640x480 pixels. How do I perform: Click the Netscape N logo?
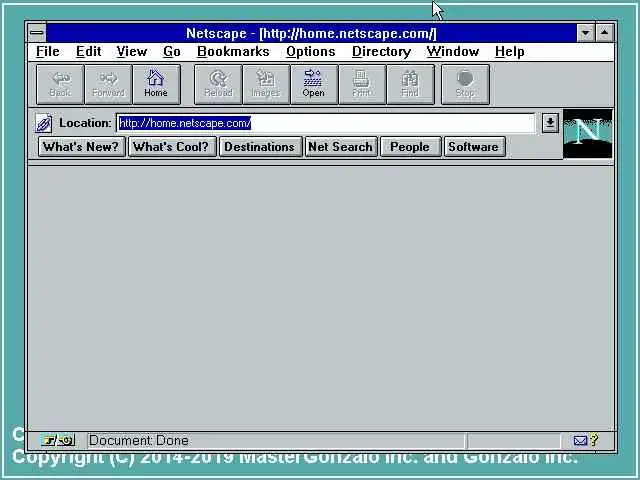click(588, 133)
